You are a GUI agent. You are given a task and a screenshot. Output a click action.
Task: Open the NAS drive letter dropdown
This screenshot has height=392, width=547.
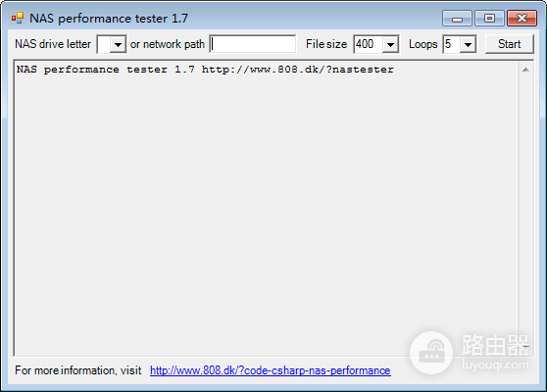click(x=118, y=45)
